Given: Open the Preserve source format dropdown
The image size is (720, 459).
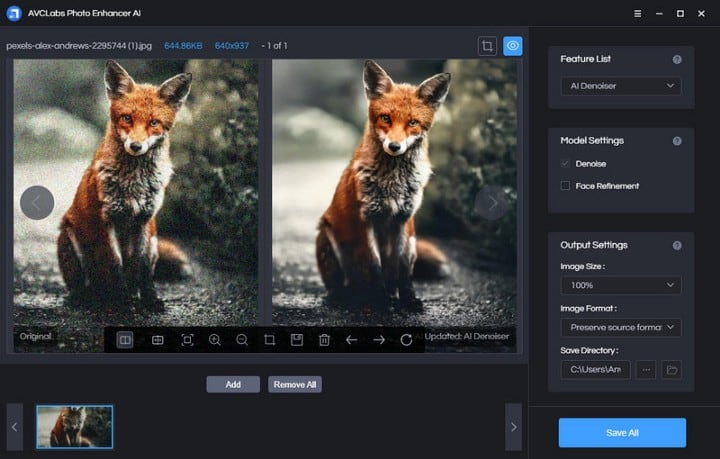Looking at the screenshot, I should (621, 327).
